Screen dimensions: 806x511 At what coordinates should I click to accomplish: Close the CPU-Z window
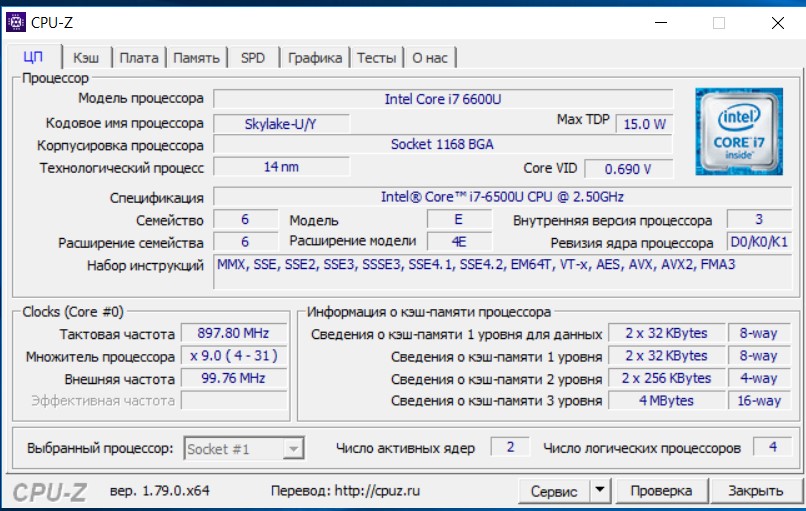pyautogui.click(x=778, y=23)
